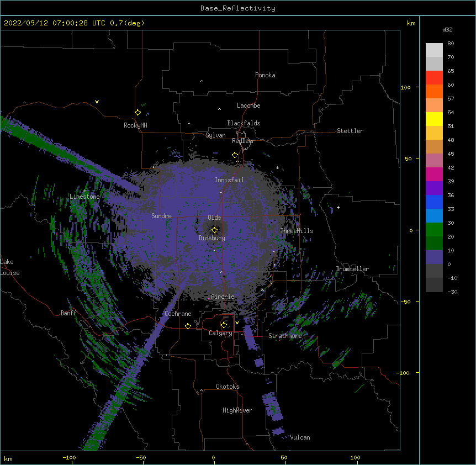
Task: Click the HighRiver label
Action: (237, 410)
